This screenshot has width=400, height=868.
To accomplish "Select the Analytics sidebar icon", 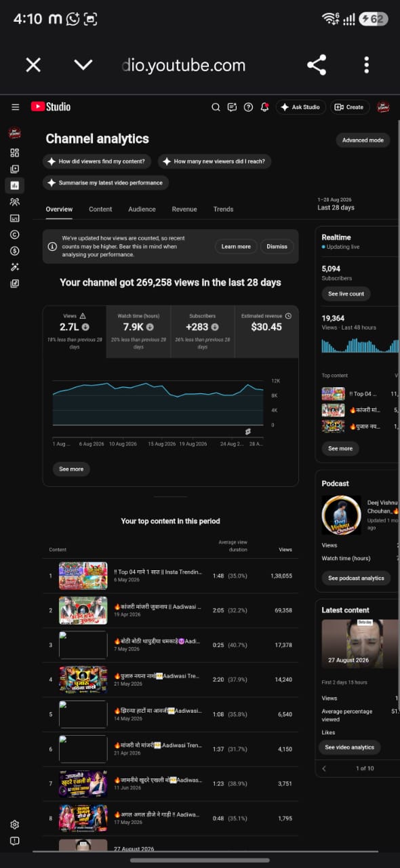I will 14,185.
